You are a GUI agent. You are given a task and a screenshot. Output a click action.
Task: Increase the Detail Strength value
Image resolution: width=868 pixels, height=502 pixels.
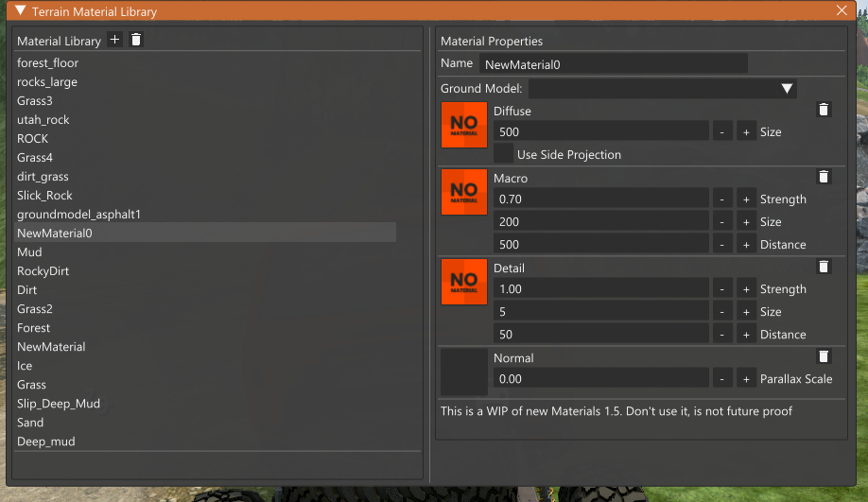coord(746,289)
